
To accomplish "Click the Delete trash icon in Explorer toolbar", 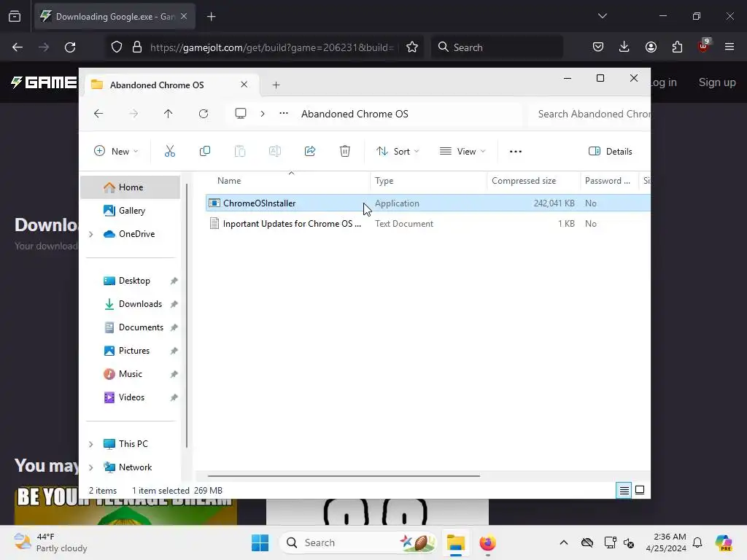I will (345, 152).
